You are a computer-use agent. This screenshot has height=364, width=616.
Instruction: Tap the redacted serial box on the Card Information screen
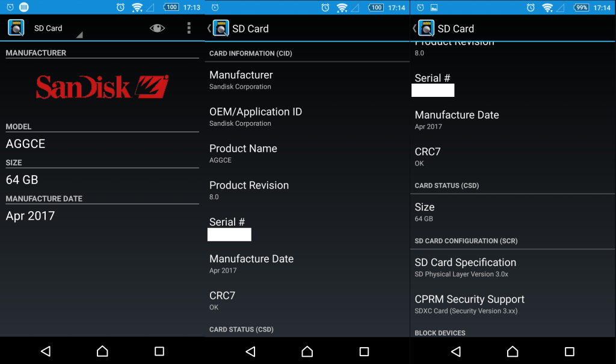229,235
